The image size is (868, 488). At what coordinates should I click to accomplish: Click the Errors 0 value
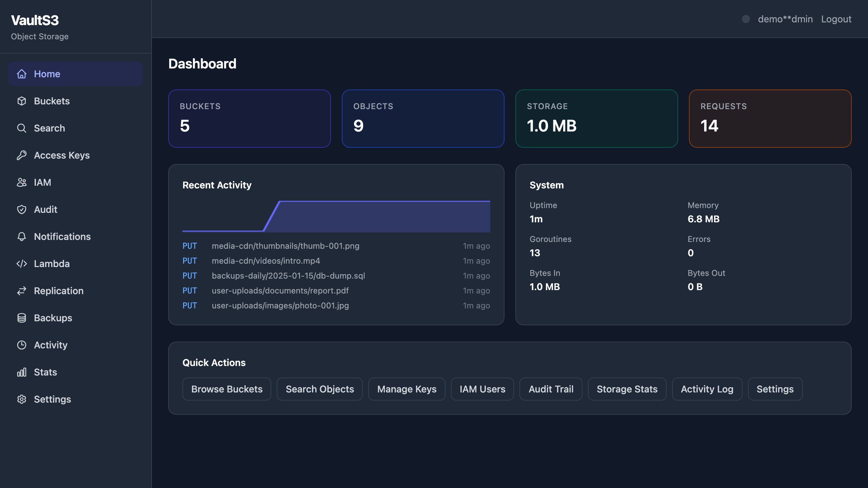[x=691, y=253]
